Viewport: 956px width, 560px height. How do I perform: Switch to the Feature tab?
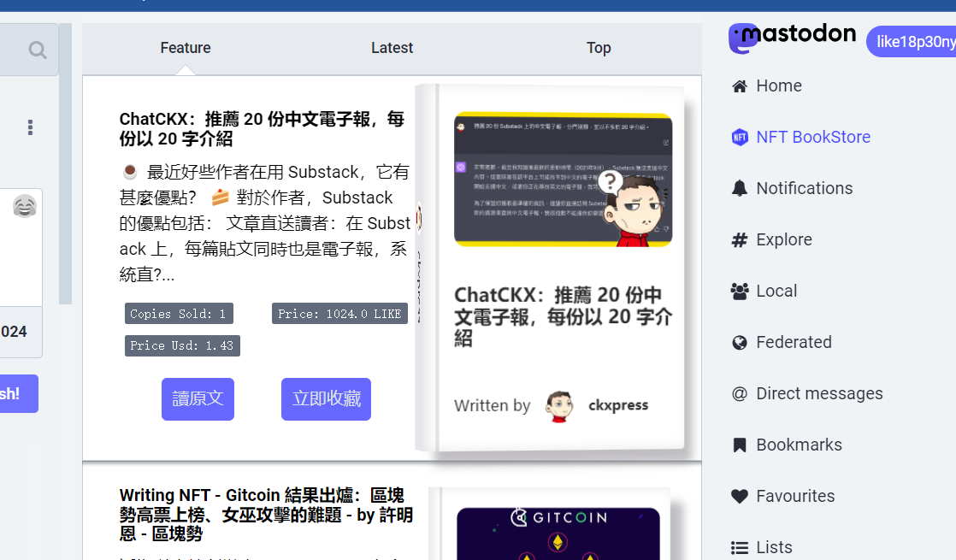tap(186, 48)
